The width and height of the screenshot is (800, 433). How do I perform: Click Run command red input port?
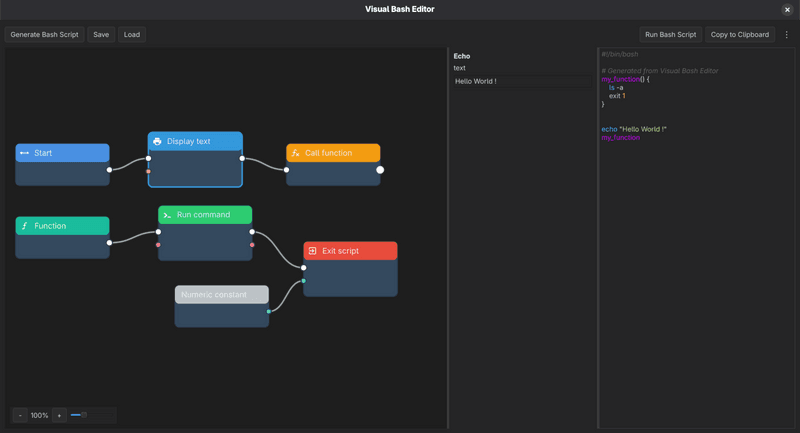coord(159,245)
